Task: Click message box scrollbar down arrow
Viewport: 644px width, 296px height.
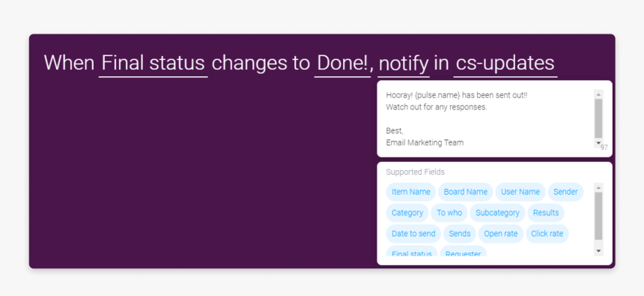Action: 598,143
